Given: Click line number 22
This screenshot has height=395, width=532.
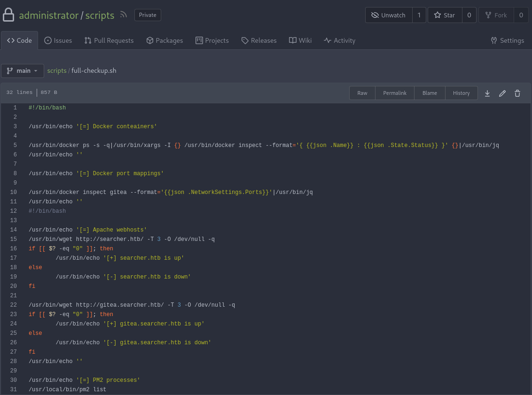Looking at the screenshot, I should [x=14, y=305].
